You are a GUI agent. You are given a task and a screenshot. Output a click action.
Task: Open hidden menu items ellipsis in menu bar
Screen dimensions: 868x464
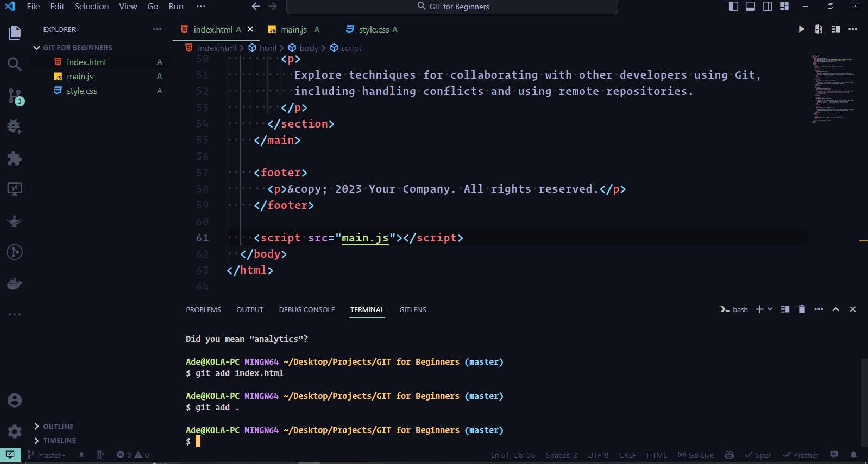click(200, 7)
